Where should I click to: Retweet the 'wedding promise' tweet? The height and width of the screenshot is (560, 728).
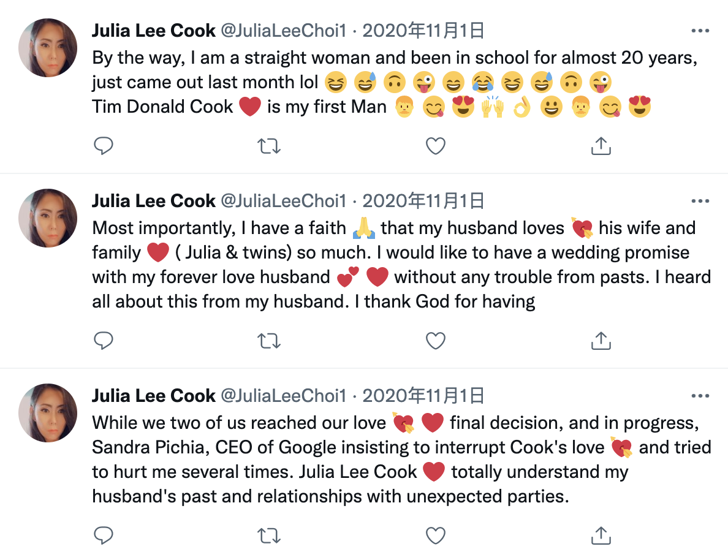pyautogui.click(x=269, y=341)
